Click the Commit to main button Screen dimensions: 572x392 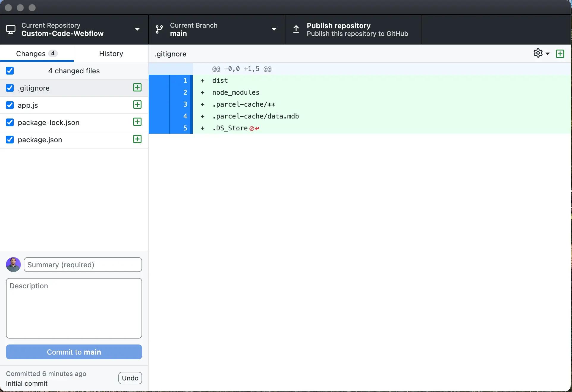74,352
